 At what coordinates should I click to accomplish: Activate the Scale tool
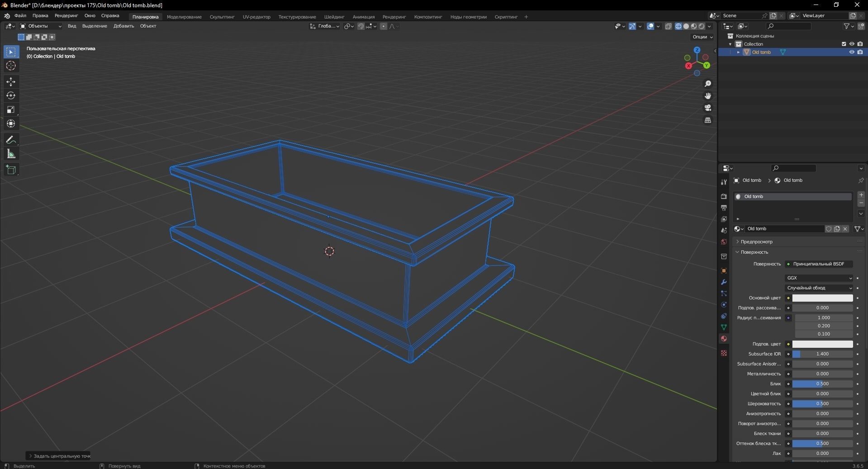pyautogui.click(x=11, y=110)
